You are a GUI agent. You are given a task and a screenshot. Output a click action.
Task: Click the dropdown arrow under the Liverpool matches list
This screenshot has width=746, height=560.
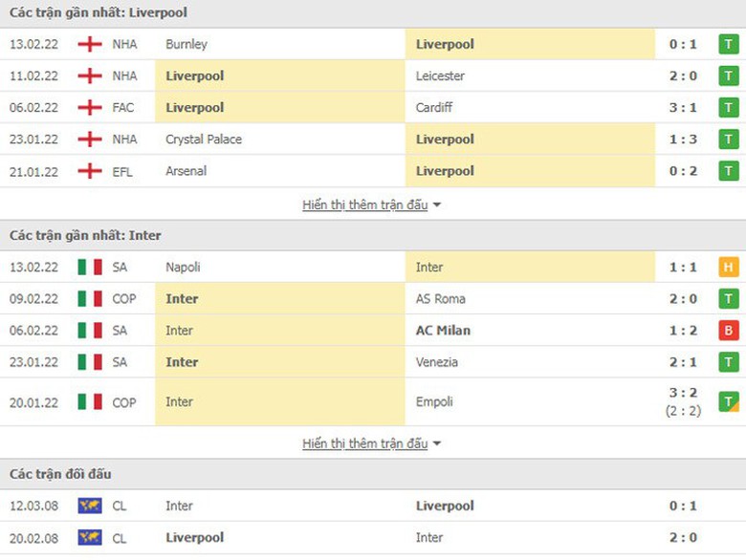coord(437,205)
